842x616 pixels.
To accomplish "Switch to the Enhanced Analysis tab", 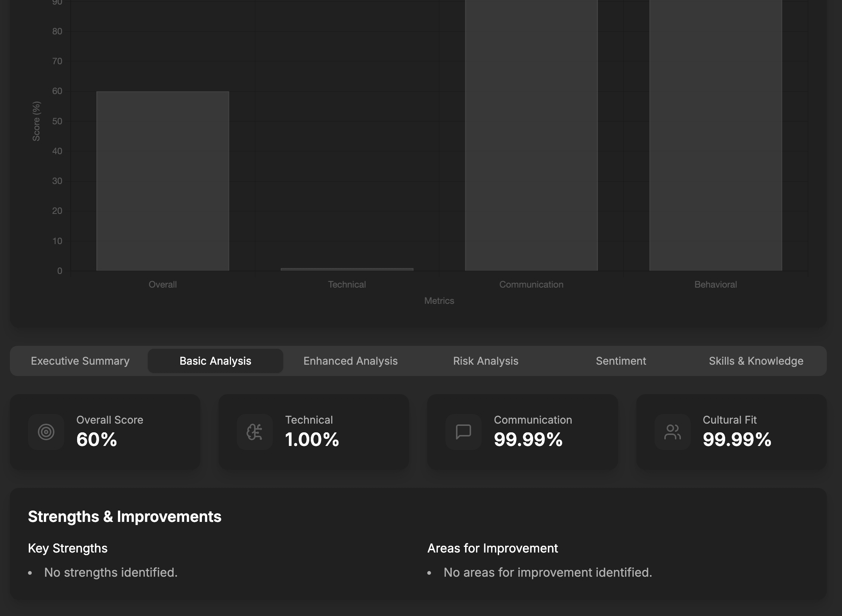I will [x=350, y=361].
